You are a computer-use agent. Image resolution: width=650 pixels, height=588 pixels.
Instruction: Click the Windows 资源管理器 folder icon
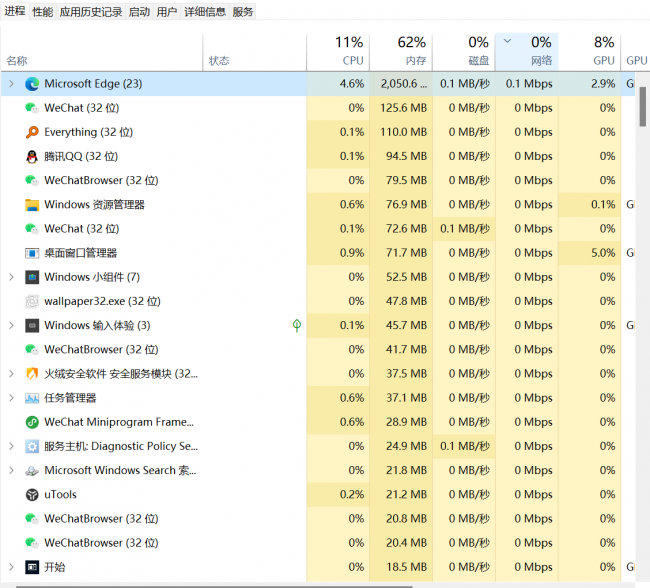pyautogui.click(x=32, y=205)
